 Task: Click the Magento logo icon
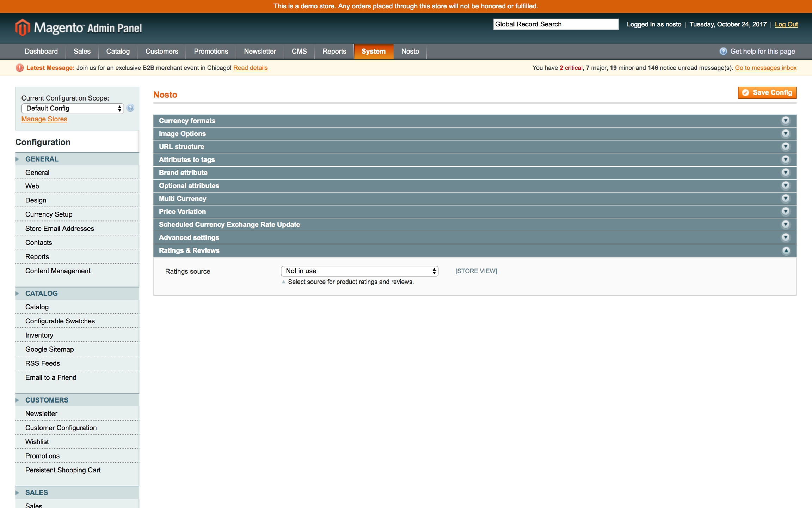coord(23,28)
